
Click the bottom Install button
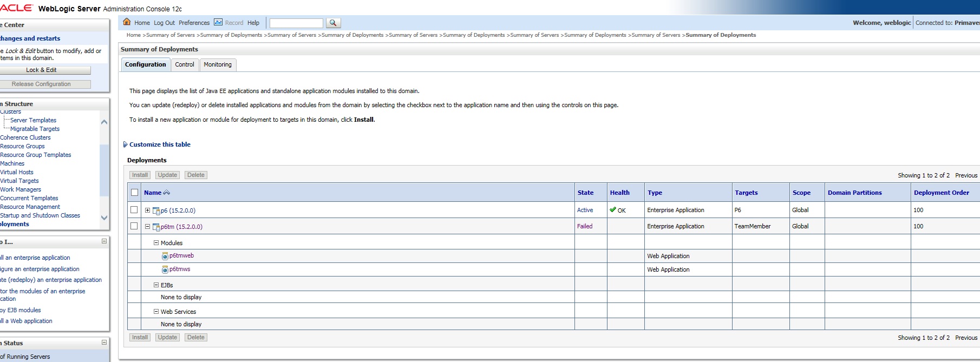tap(140, 338)
